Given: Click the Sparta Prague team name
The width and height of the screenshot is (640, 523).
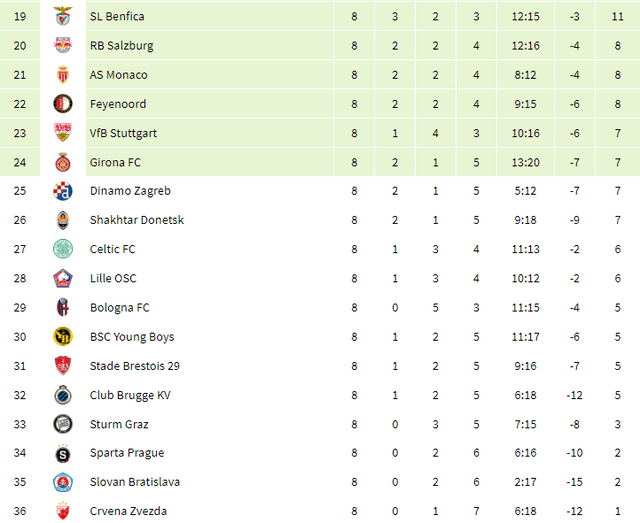Looking at the screenshot, I should pyautogui.click(x=127, y=453).
